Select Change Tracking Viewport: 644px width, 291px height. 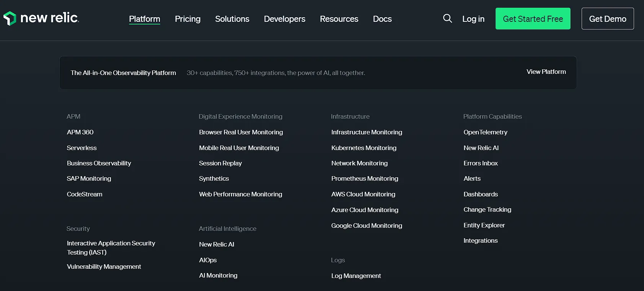coord(487,209)
